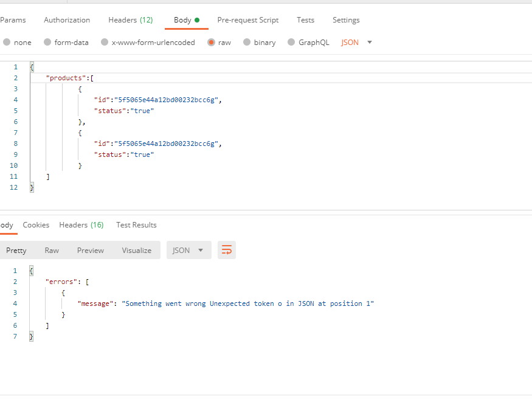The height and width of the screenshot is (402, 532).
Task: Open the Params tab
Action: tap(13, 20)
